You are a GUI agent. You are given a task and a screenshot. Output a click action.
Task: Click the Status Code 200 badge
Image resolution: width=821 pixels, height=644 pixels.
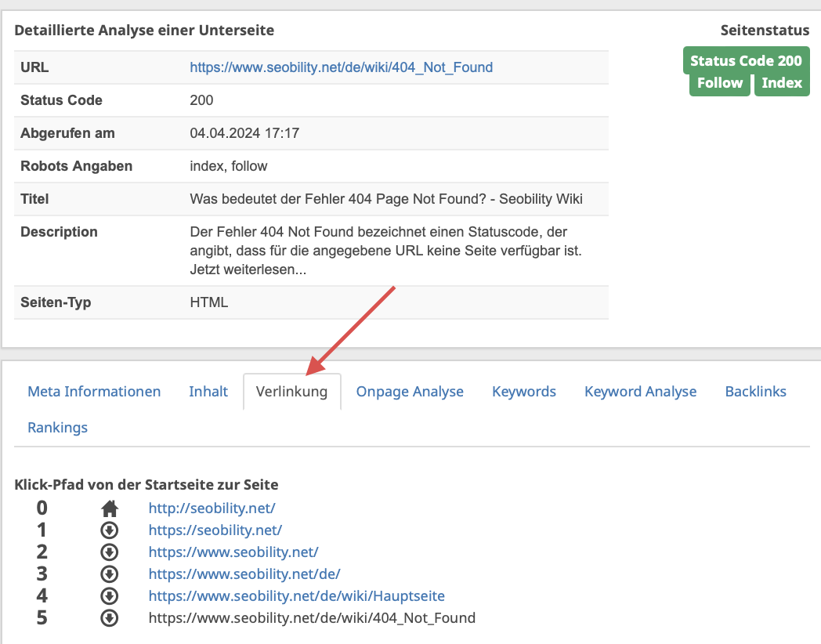pyautogui.click(x=746, y=61)
